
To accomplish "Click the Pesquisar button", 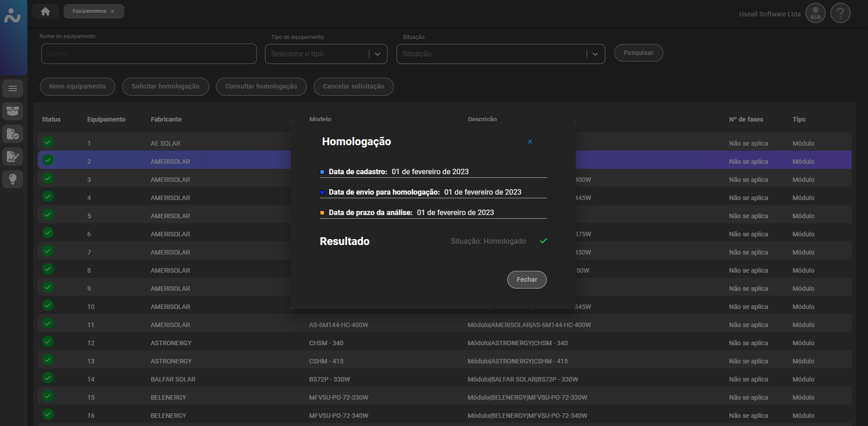I will point(638,53).
